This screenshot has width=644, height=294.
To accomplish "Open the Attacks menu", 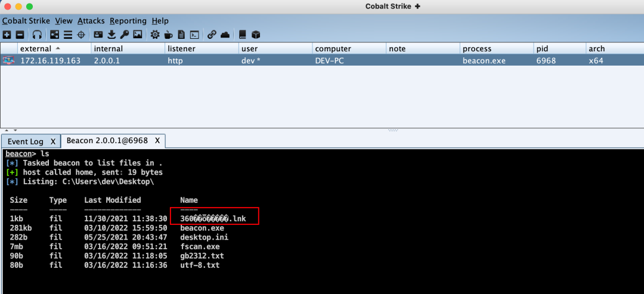I will 91,20.
